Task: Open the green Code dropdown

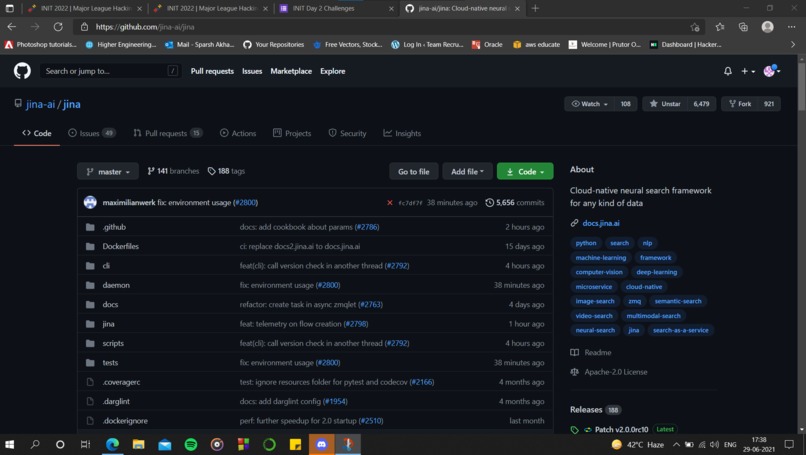Action: pos(525,171)
